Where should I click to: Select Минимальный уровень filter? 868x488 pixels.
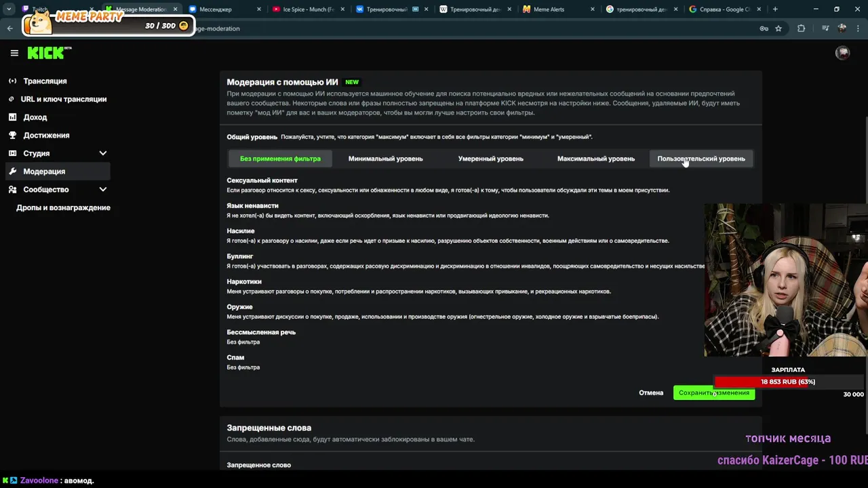coord(385,159)
